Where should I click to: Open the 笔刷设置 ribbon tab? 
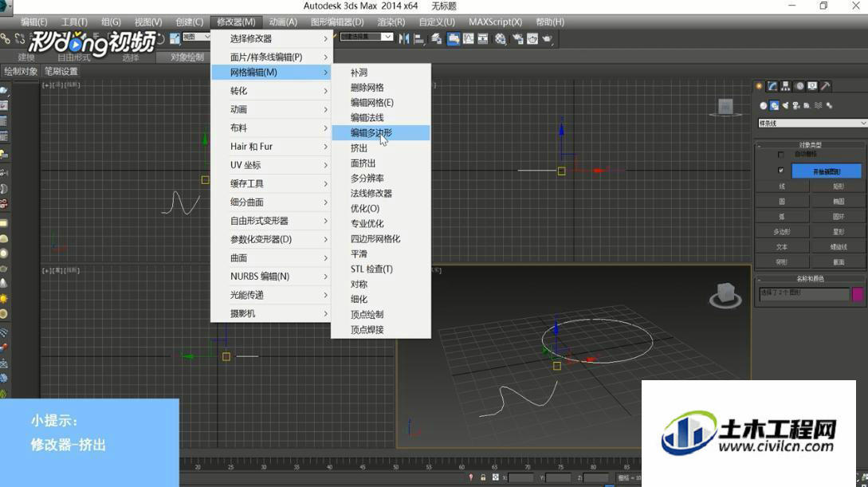point(61,72)
